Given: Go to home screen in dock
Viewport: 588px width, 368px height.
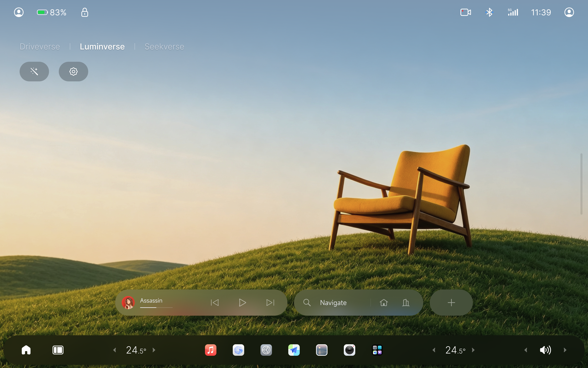Looking at the screenshot, I should click(x=26, y=350).
